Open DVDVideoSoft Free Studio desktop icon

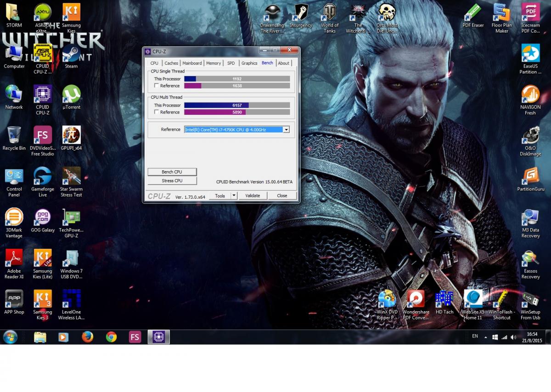43,141
